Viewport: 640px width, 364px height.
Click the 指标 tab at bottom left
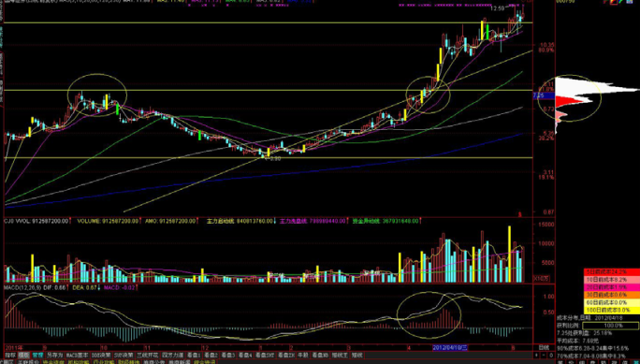tap(10, 355)
